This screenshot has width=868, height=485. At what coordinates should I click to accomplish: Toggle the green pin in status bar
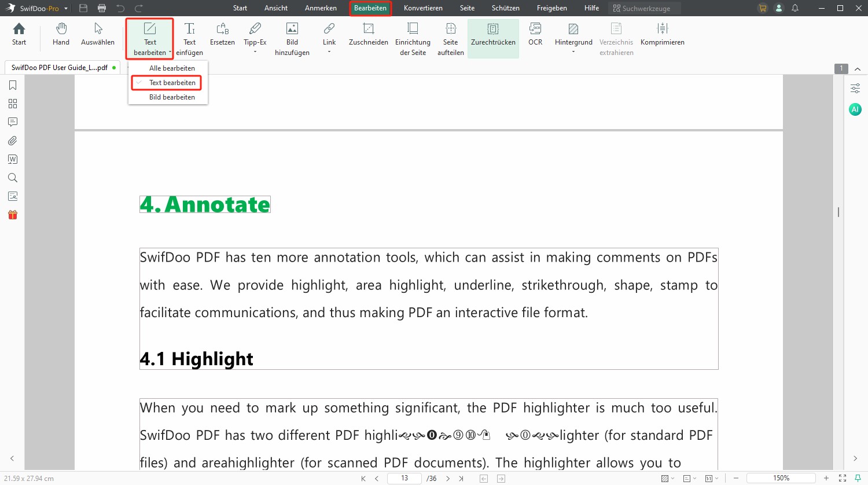pos(858,478)
